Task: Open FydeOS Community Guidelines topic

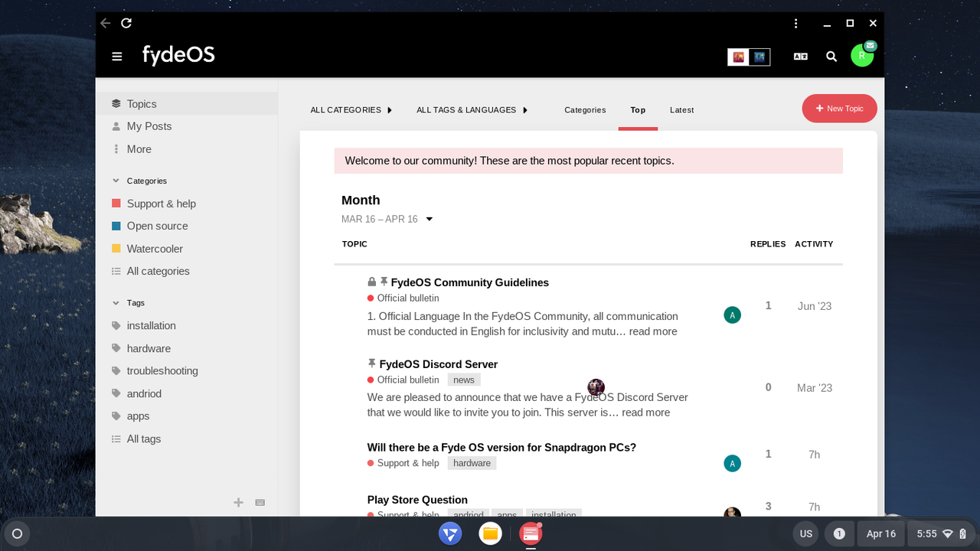Action: [469, 282]
